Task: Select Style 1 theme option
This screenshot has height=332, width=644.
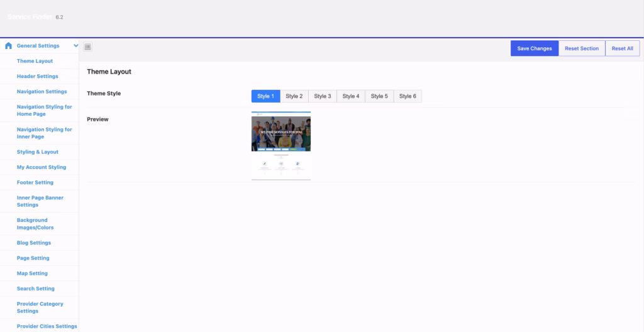Action: click(x=266, y=96)
